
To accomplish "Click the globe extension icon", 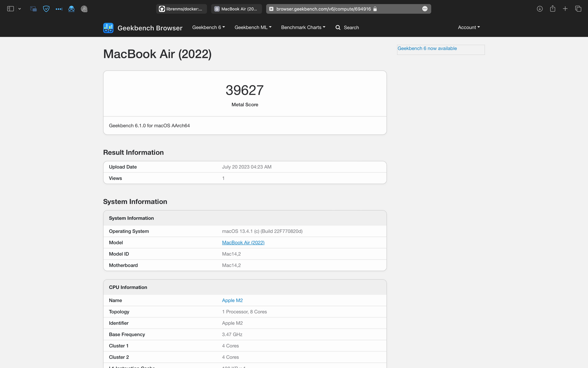I will click(x=84, y=9).
